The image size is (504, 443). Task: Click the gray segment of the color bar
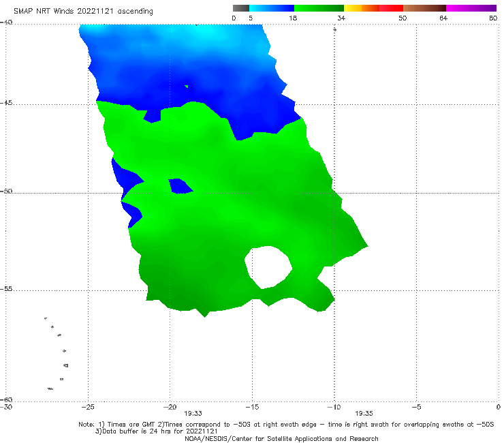[241, 8]
